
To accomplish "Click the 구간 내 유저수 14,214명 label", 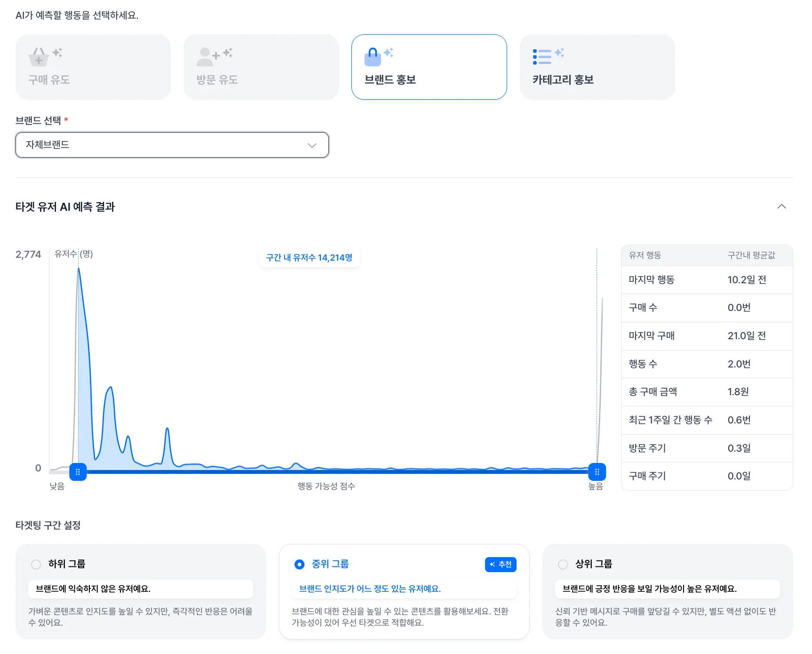I will coord(309,258).
